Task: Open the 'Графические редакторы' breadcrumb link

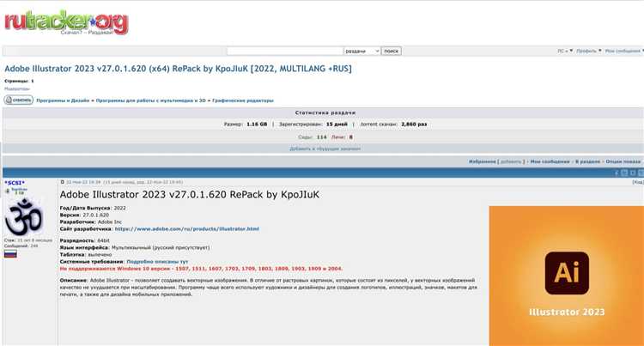Action: point(243,100)
